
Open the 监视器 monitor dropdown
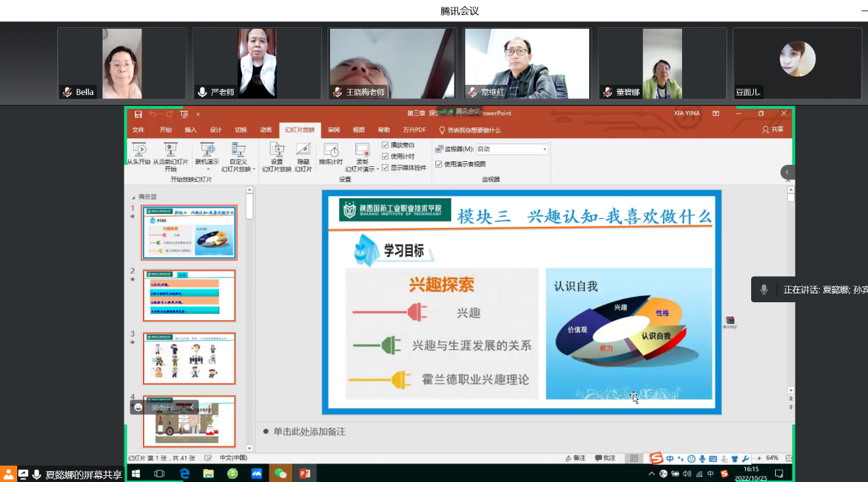point(545,149)
